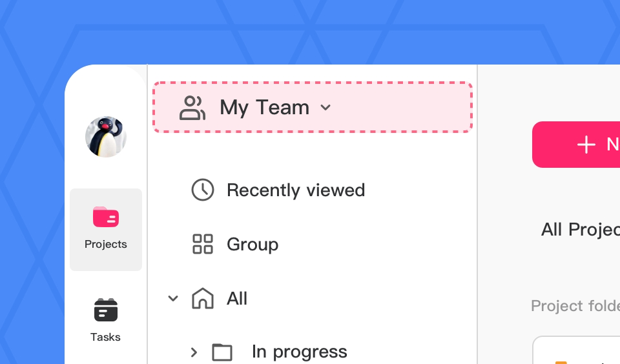Click the All Projects heading
This screenshot has height=364, width=620.
[580, 229]
